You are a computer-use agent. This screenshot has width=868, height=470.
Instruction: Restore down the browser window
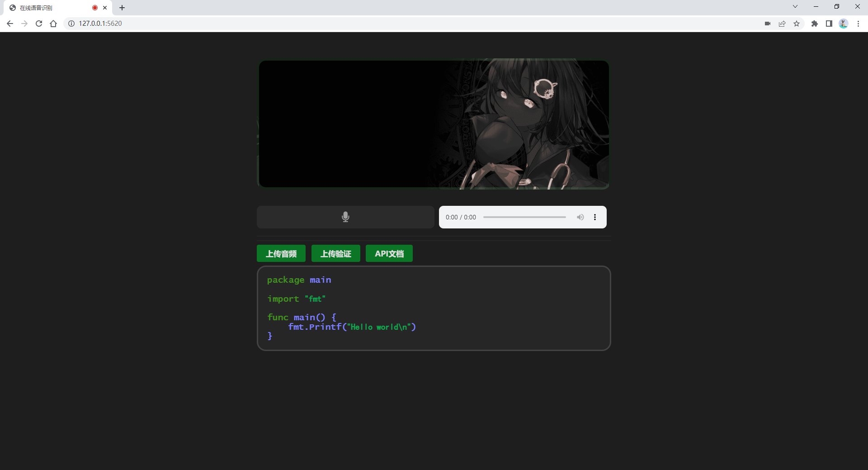[837, 7]
